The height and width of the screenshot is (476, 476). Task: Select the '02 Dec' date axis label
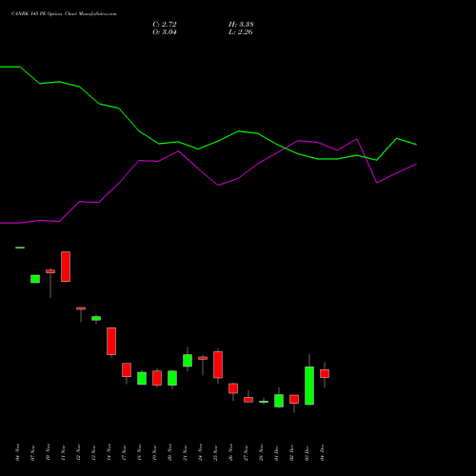click(291, 452)
